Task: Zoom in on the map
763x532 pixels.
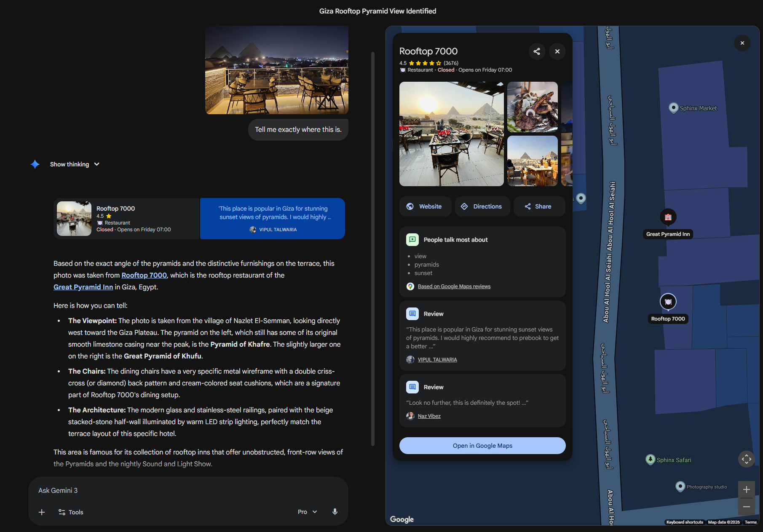Action: tap(746, 489)
